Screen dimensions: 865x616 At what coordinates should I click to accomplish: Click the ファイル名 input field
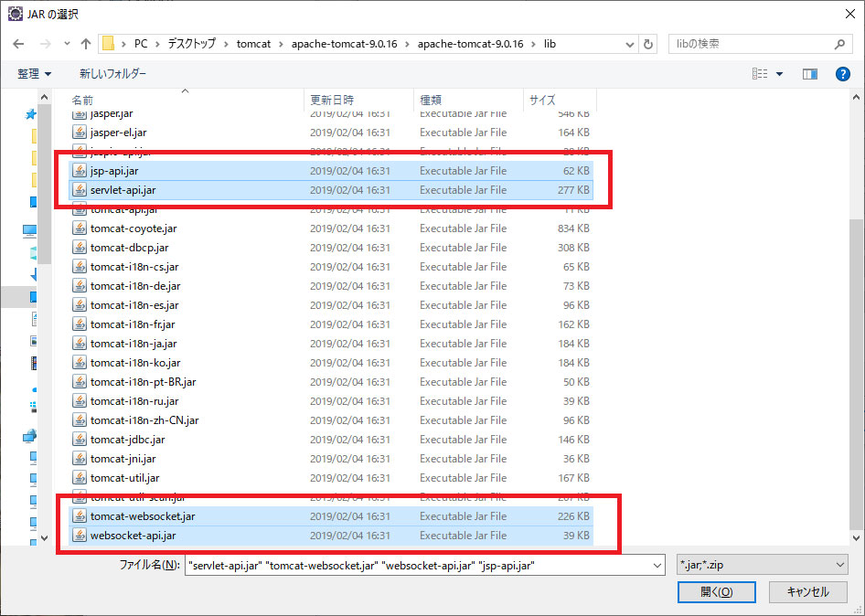[x=418, y=565]
